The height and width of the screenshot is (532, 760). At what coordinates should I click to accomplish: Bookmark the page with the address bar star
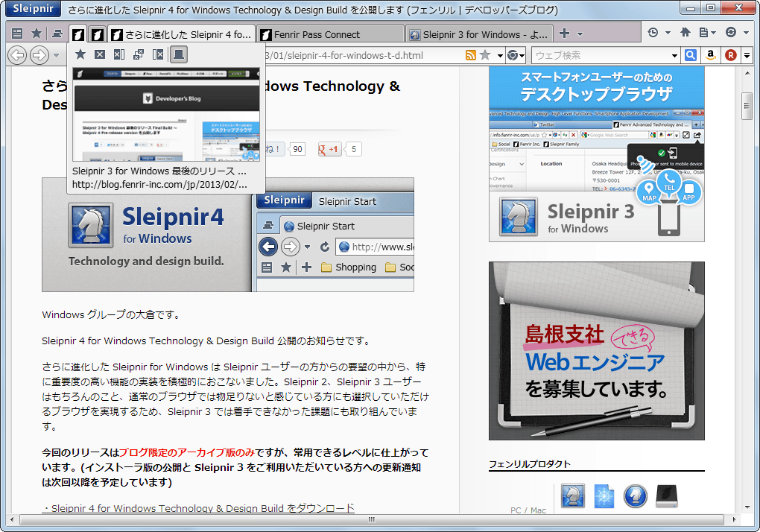coord(485,55)
